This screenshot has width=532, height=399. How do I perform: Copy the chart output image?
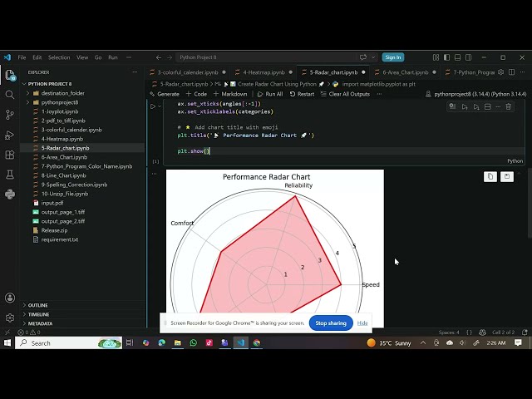(490, 176)
